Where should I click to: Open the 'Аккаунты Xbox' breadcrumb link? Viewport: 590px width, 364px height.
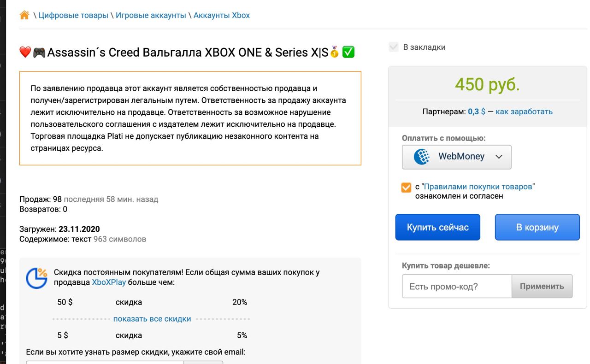(x=222, y=15)
